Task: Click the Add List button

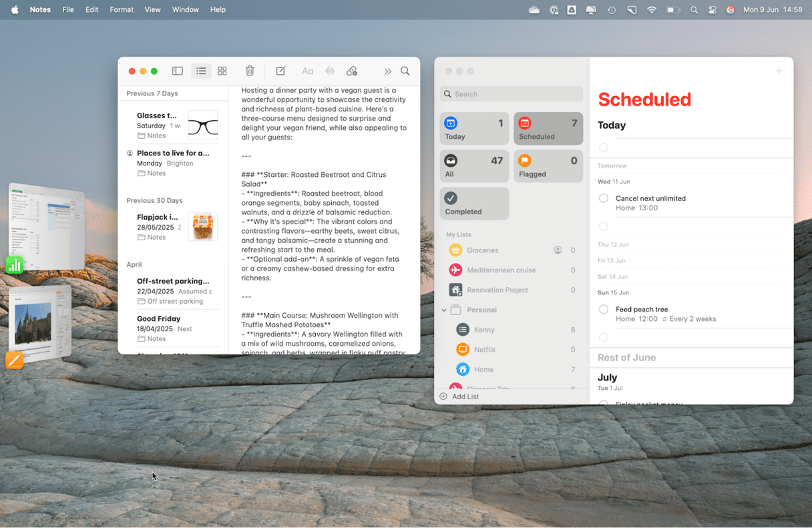Action: click(x=459, y=397)
